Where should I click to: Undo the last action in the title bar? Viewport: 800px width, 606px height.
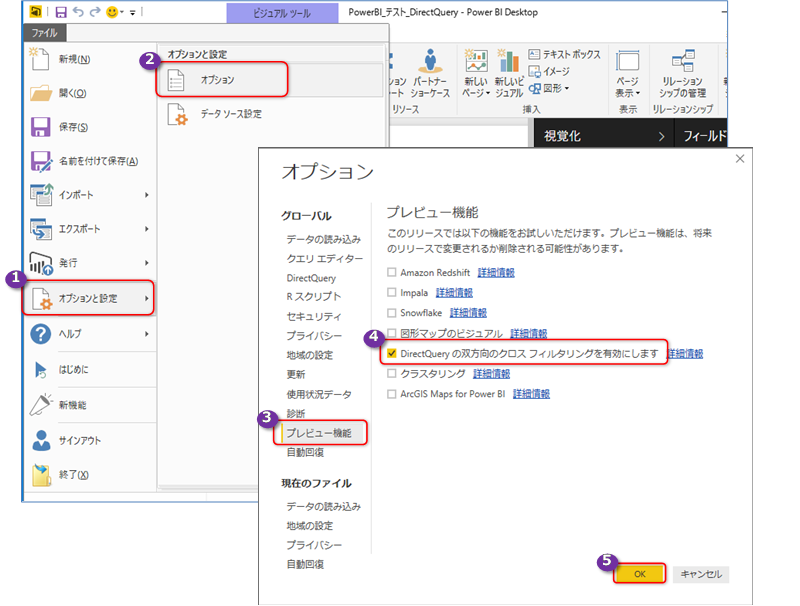78,12
